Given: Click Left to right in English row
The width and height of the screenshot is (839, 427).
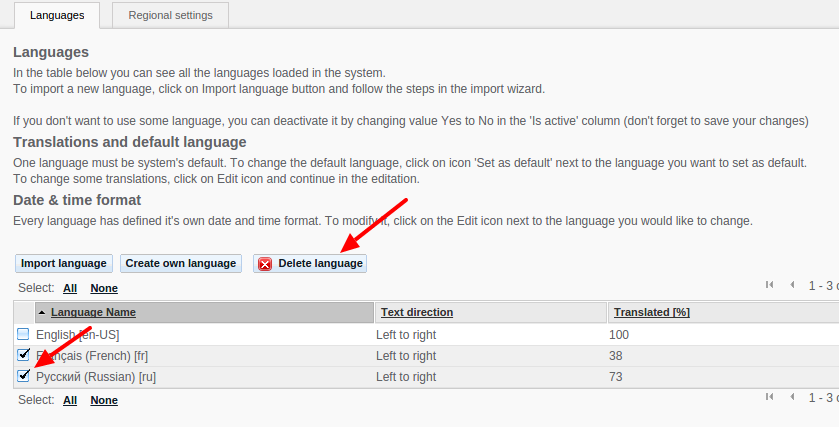Looking at the screenshot, I should 406,335.
